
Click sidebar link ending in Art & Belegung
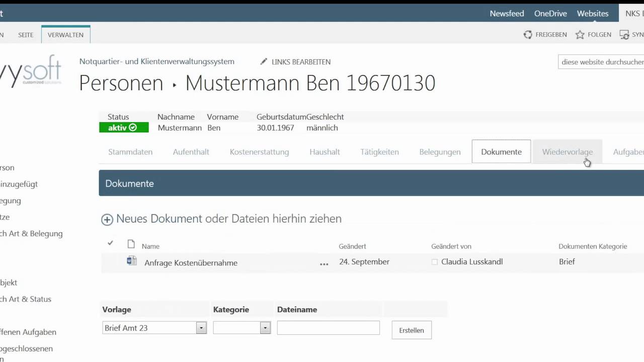[31, 233]
